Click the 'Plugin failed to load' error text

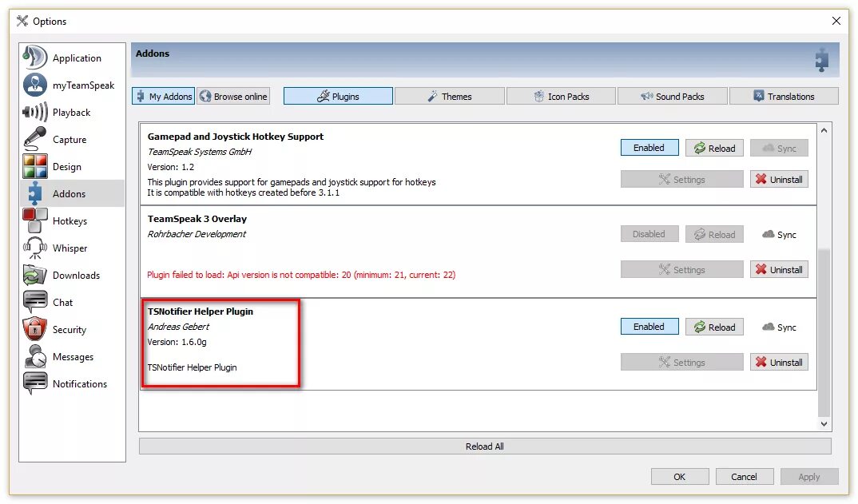tap(301, 275)
